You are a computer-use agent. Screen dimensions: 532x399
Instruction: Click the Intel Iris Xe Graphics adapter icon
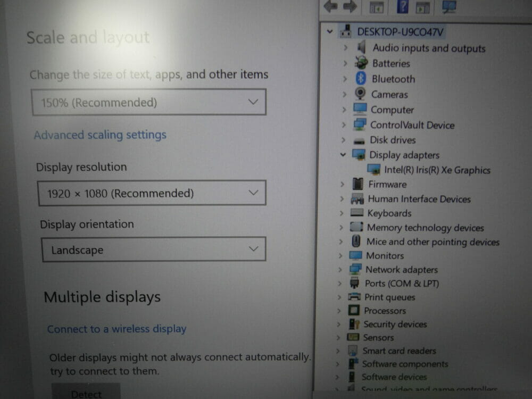pyautogui.click(x=374, y=169)
